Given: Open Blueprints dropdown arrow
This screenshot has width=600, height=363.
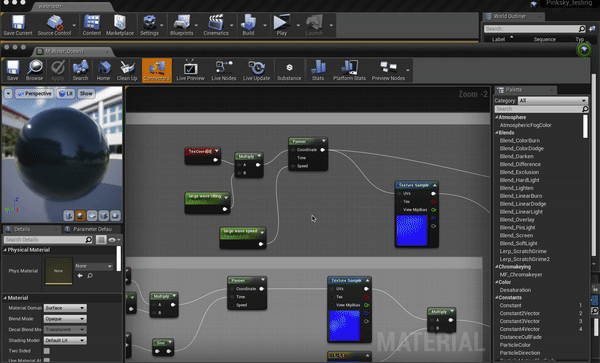Looking at the screenshot, I should coord(196,25).
